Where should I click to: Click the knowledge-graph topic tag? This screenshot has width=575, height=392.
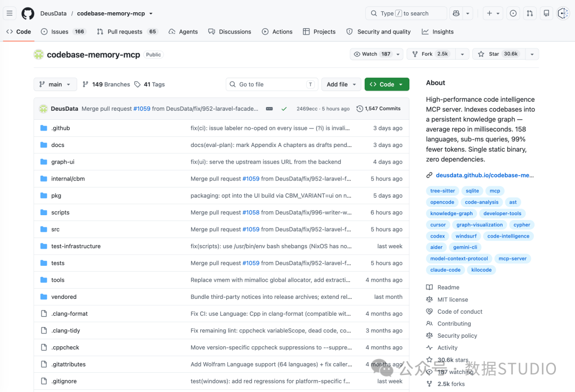(x=451, y=214)
